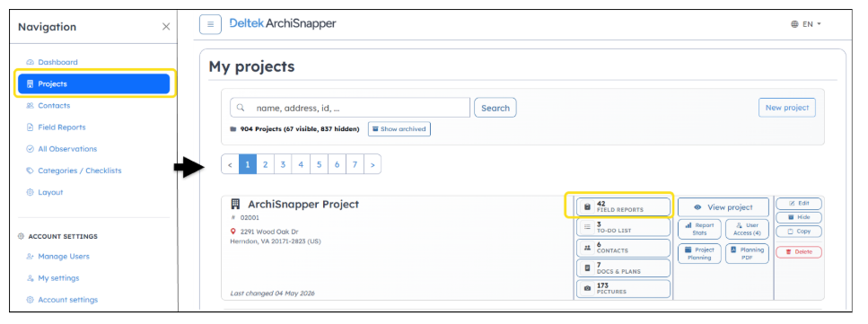Open the Project Planning button
Screen dimensions: 868x324
pos(699,254)
